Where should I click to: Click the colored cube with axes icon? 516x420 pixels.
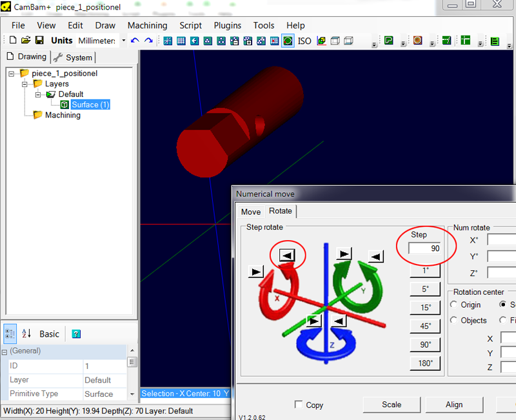(x=321, y=41)
